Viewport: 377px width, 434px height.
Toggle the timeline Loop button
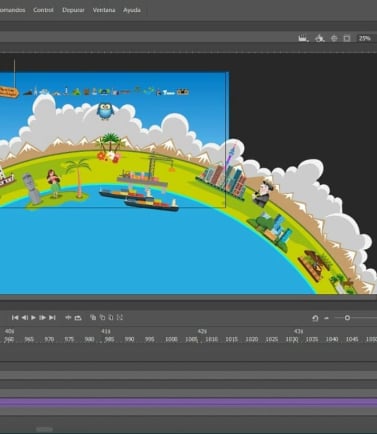78,318
